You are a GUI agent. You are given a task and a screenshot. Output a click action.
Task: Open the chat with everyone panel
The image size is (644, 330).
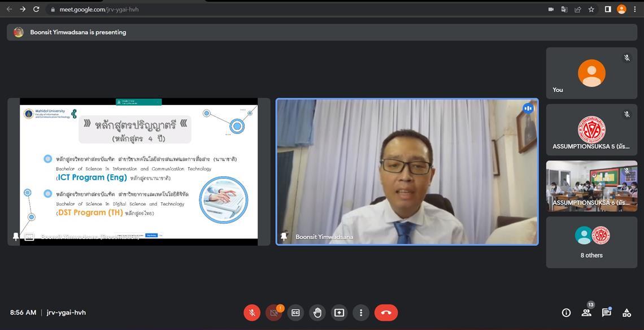click(x=606, y=312)
